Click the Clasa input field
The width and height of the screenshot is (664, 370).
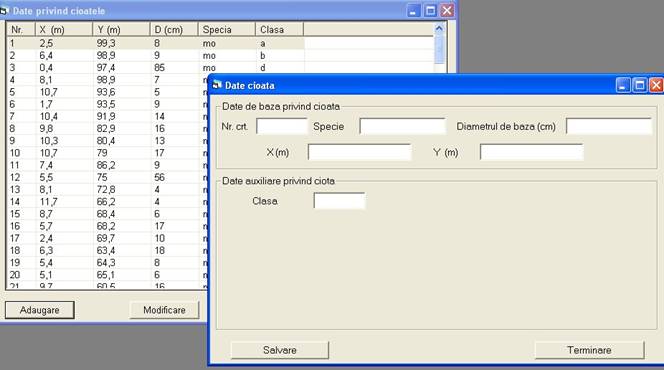[339, 201]
